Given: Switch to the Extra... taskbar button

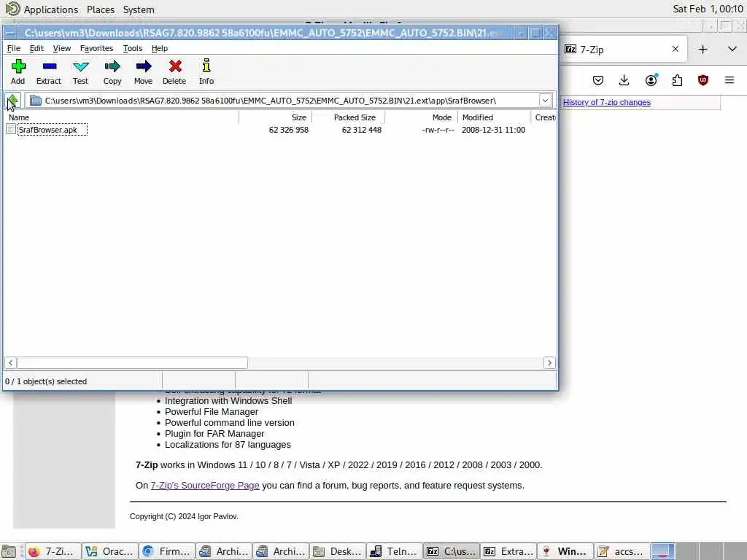Looking at the screenshot, I should coord(508,551).
